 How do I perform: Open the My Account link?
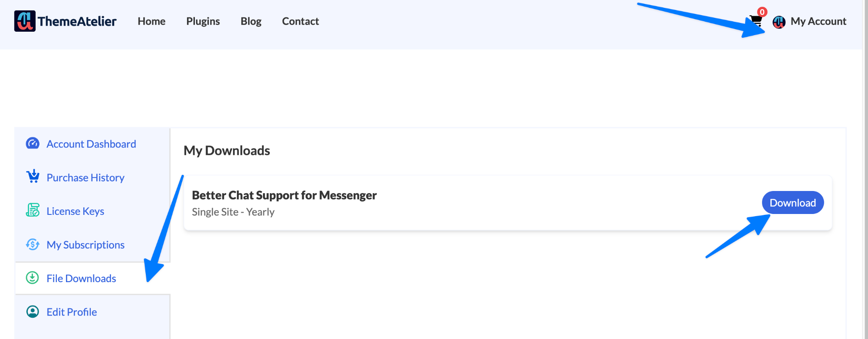(818, 21)
